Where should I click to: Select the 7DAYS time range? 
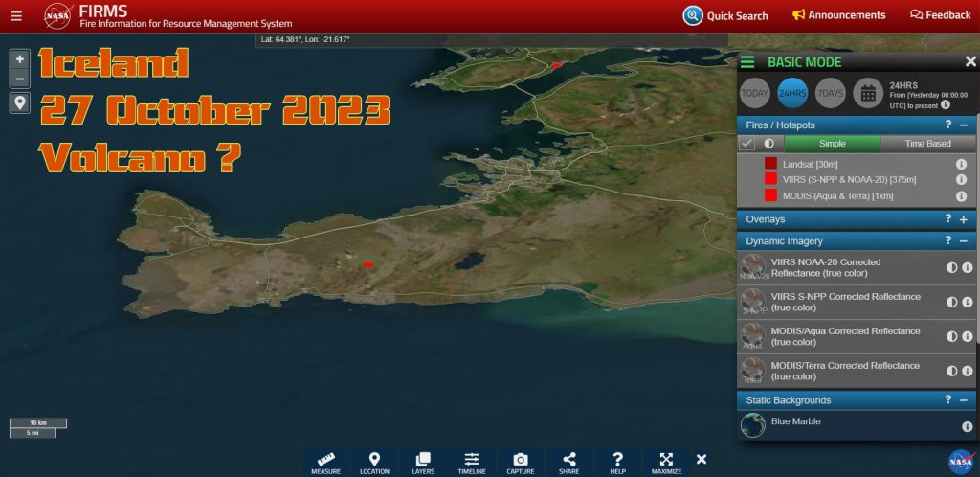click(x=830, y=93)
